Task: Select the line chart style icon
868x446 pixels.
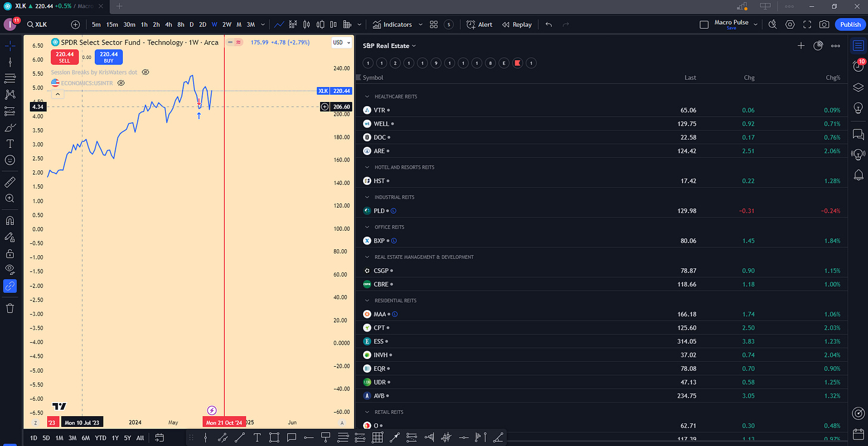Action: pyautogui.click(x=279, y=24)
